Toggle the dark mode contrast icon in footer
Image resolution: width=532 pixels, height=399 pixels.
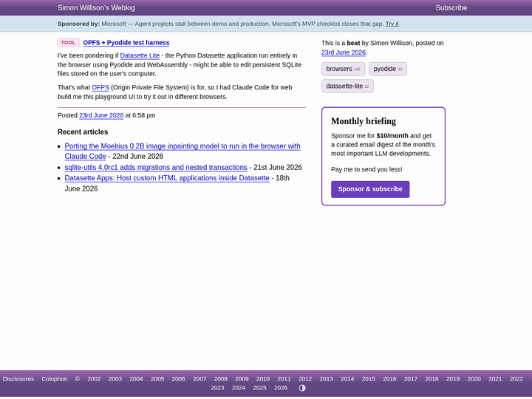[x=302, y=388]
